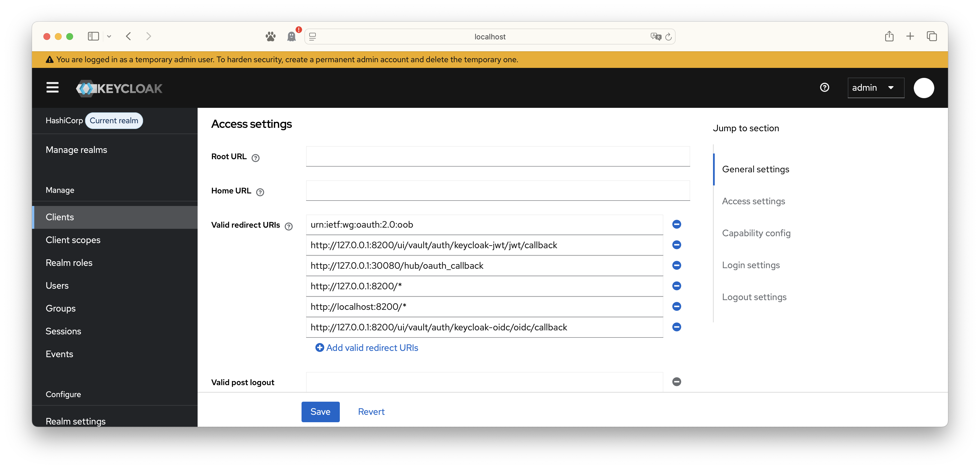Remove the http://localhost:8200/* redirect URI
The height and width of the screenshot is (469, 980).
click(676, 306)
